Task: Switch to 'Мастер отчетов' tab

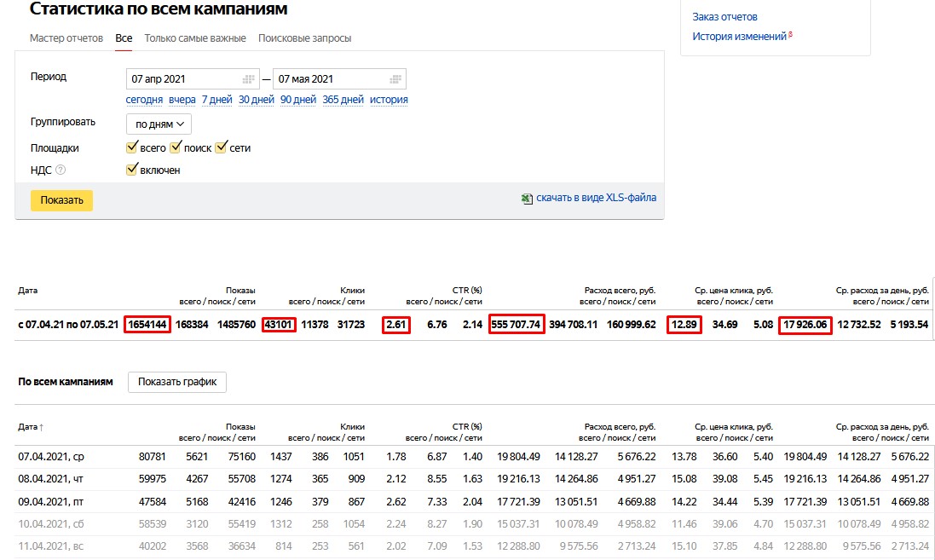Action: [x=66, y=38]
